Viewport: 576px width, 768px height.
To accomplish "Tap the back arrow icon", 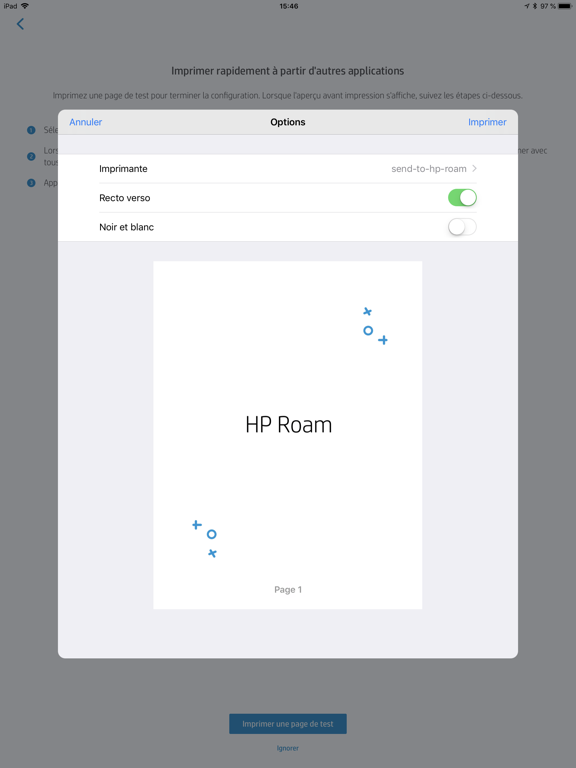I will click(20, 24).
